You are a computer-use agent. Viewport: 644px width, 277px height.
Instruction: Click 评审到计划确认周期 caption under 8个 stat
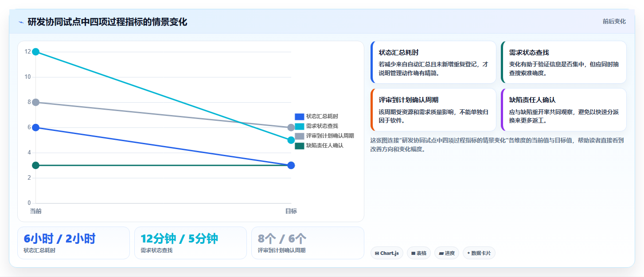tap(281, 250)
